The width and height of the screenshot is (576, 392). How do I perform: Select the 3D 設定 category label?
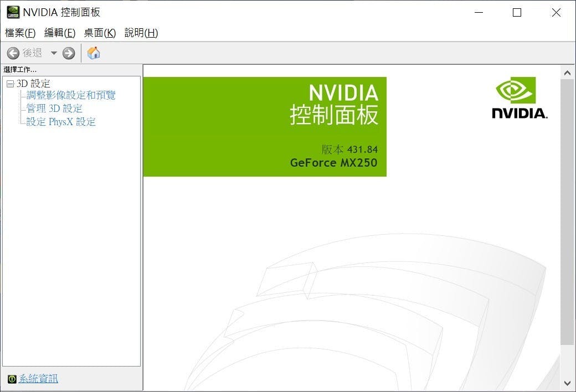(33, 84)
